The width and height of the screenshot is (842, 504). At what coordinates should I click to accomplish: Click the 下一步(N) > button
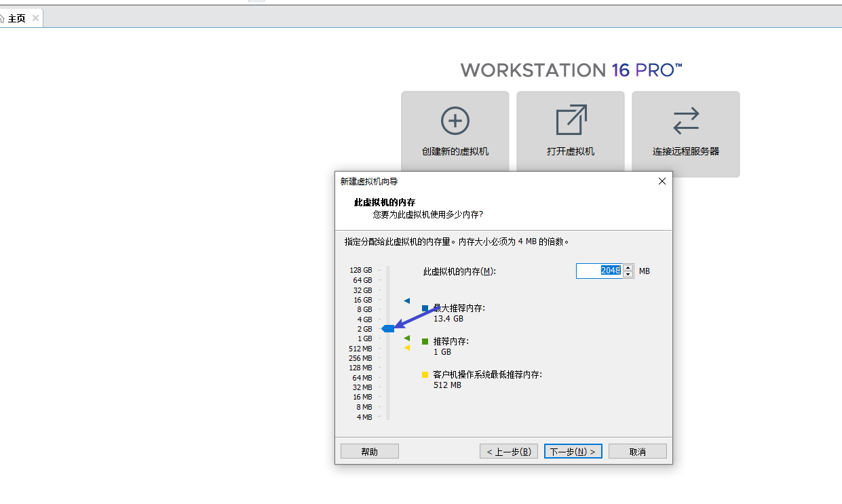[573, 451]
